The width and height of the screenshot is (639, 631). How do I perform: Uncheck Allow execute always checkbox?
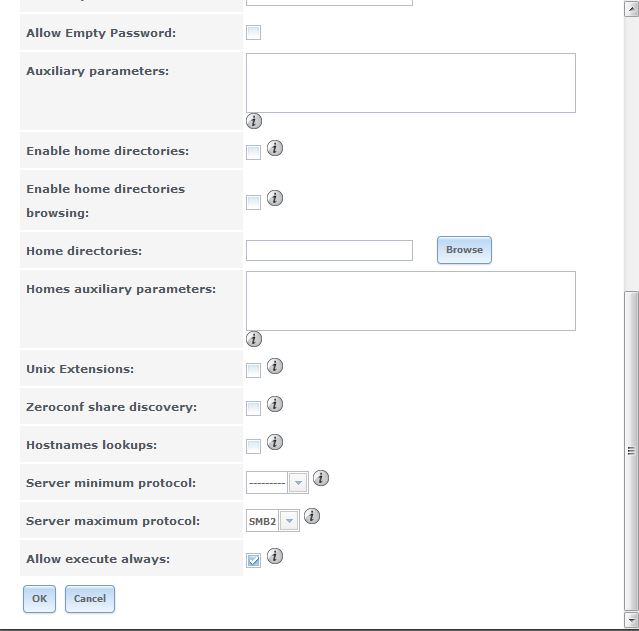pyautogui.click(x=253, y=560)
